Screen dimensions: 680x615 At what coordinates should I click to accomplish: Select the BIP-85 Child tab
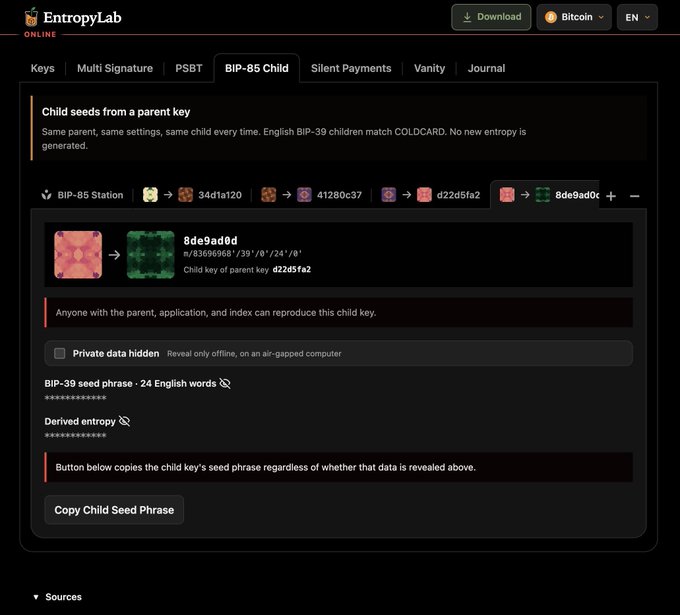point(256,68)
